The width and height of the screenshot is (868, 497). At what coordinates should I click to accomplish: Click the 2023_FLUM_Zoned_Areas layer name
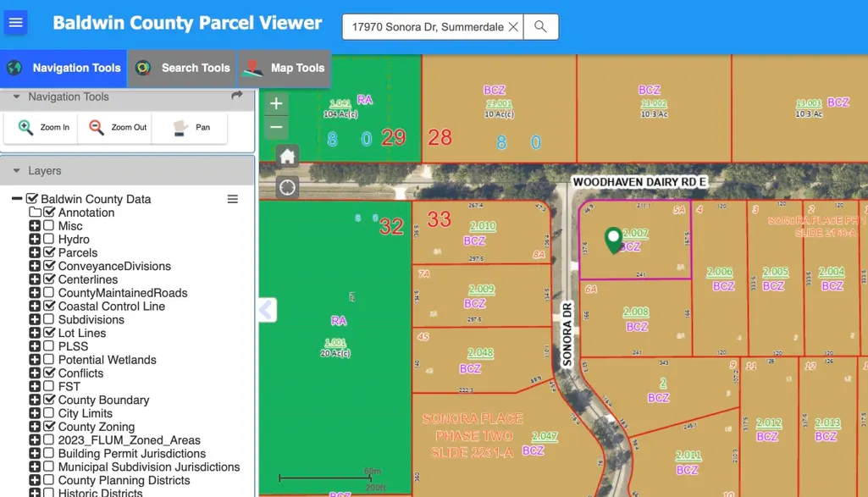(129, 440)
